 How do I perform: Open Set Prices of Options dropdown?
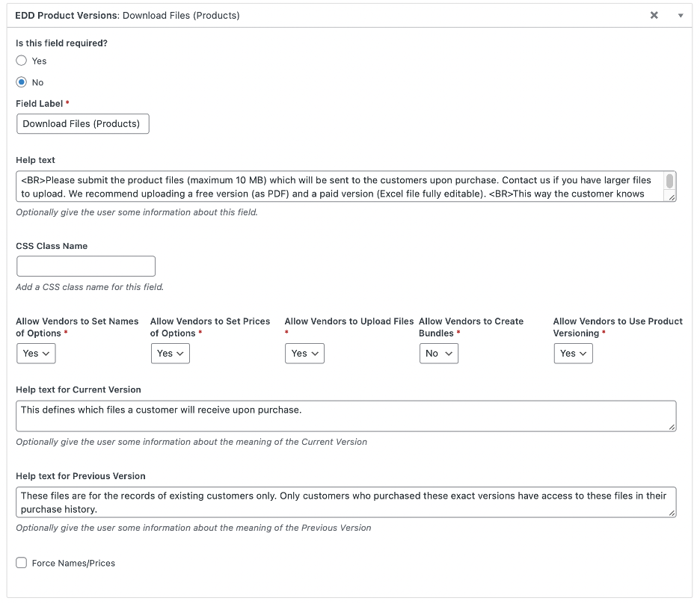tap(171, 354)
